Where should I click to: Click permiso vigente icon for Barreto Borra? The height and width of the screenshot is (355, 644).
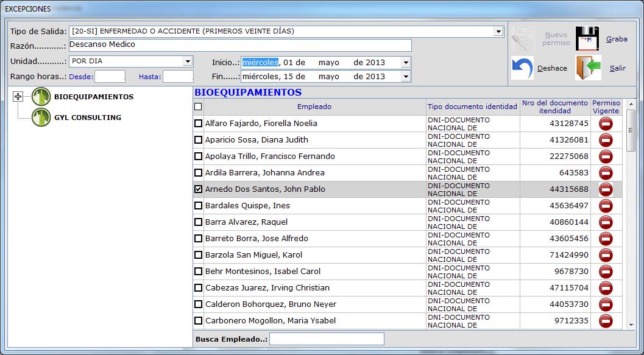tap(606, 239)
